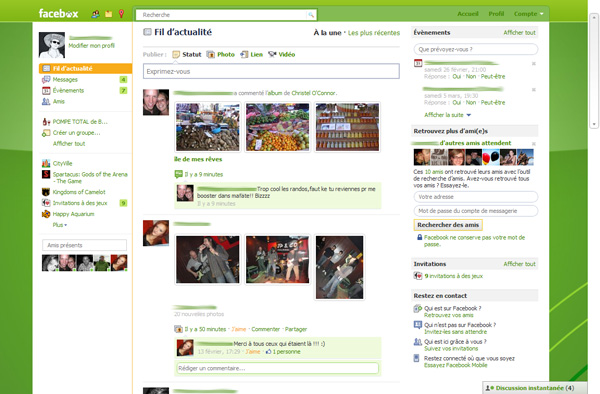Click the Exprimez-vous status box

coord(271,71)
